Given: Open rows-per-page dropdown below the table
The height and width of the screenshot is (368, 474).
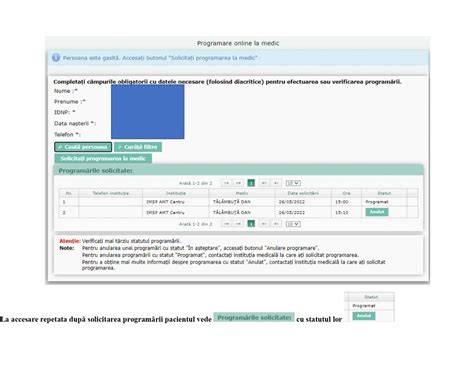Looking at the screenshot, I should (x=293, y=224).
